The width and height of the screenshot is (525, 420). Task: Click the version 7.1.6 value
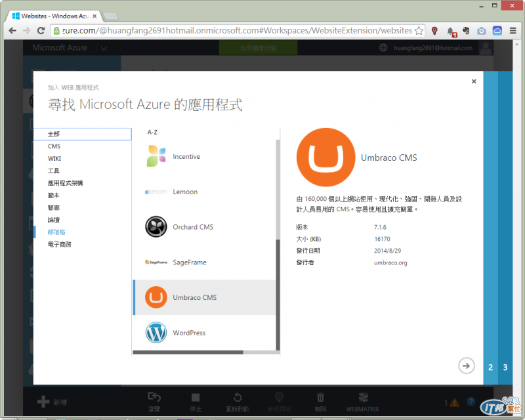pyautogui.click(x=380, y=228)
